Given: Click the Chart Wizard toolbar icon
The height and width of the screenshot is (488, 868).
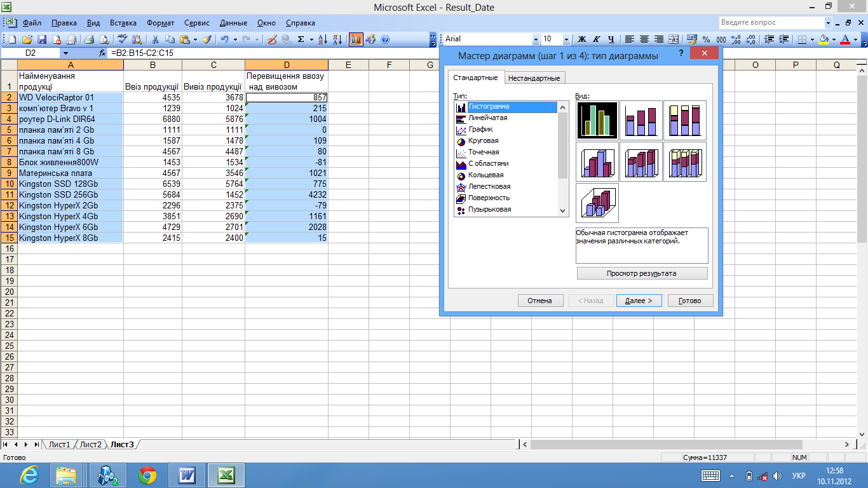Looking at the screenshot, I should click(x=356, y=39).
